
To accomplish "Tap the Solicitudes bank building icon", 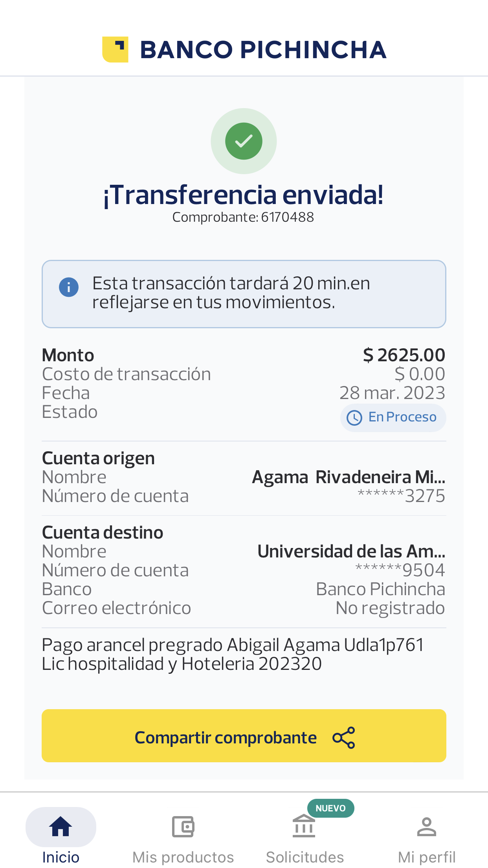I will coord(304,826).
